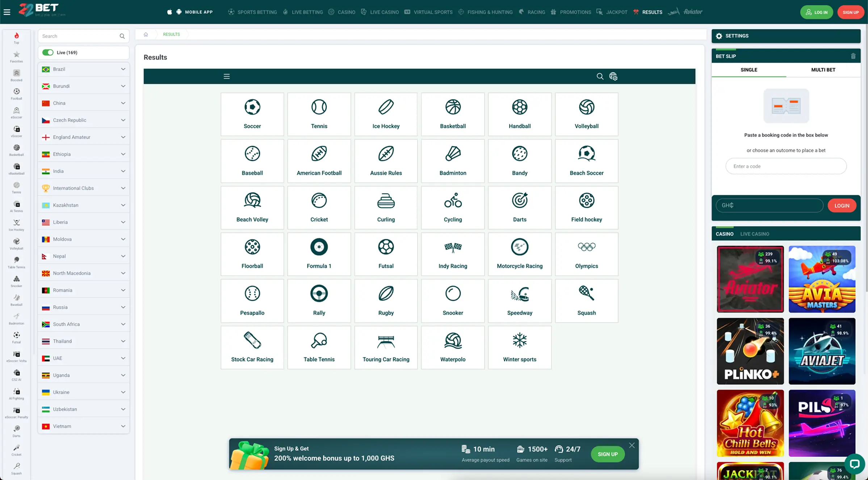Launch the Plinko+ game thumbnail
The height and width of the screenshot is (480, 868).
pyautogui.click(x=750, y=351)
